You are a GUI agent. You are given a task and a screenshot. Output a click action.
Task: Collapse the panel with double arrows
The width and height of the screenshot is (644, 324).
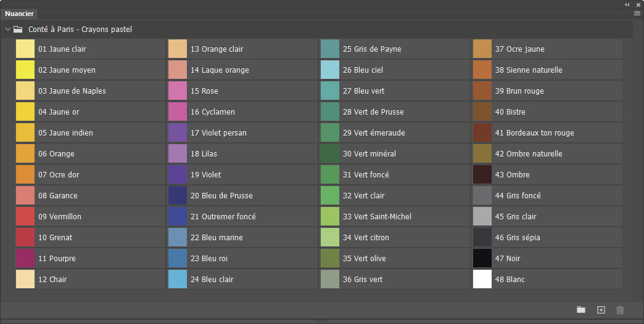tap(627, 4)
